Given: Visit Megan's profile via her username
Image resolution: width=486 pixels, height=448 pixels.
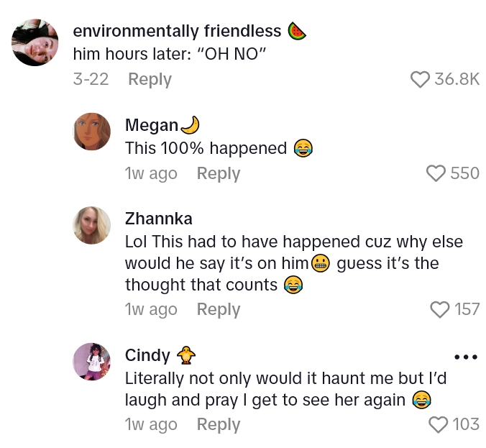Looking at the screenshot, I should [x=152, y=125].
